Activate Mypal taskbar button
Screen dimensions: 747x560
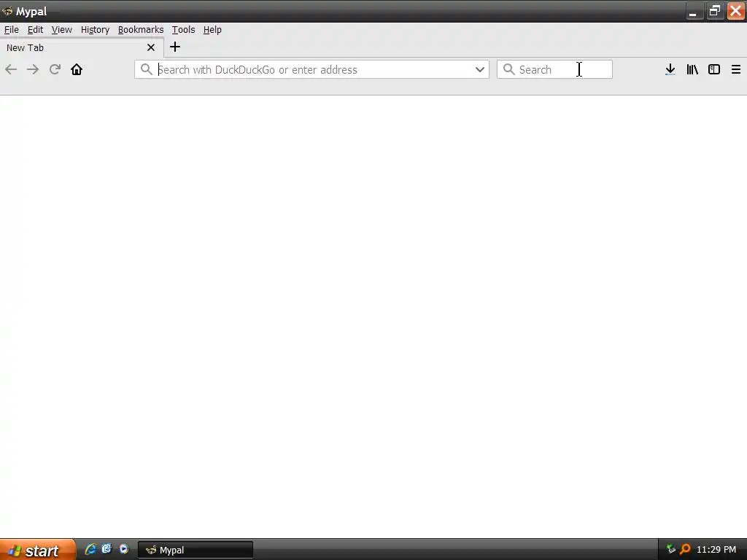(x=196, y=550)
